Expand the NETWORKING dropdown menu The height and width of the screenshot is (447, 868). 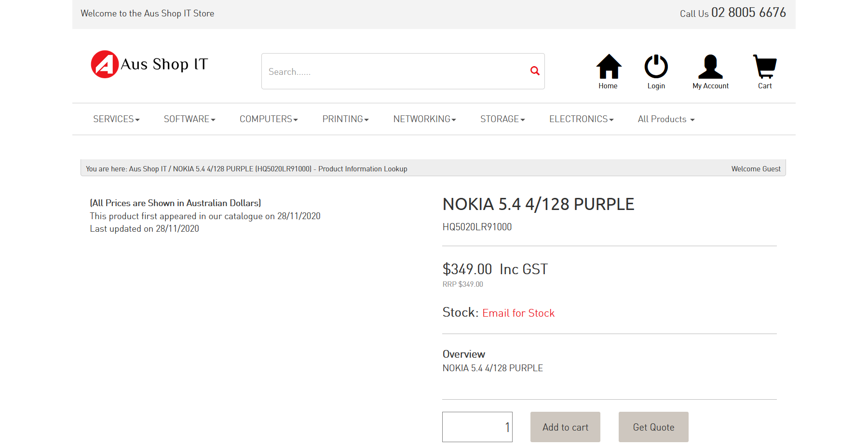pos(424,119)
